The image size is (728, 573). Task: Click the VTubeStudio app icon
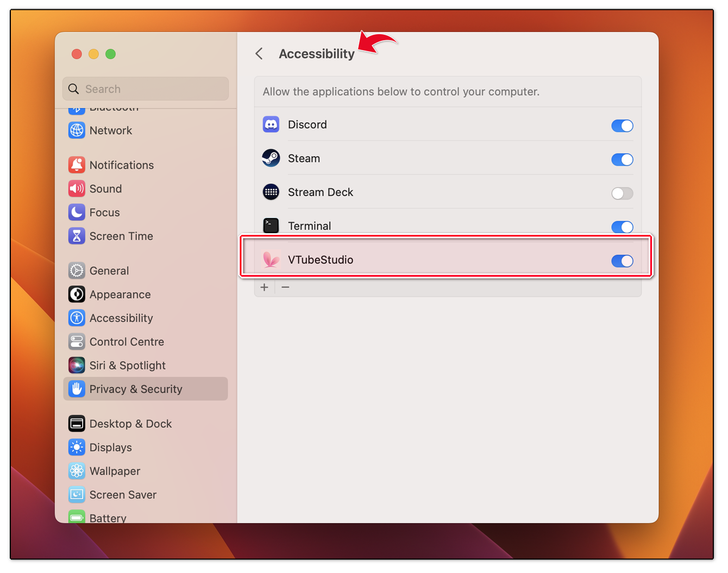tap(271, 259)
